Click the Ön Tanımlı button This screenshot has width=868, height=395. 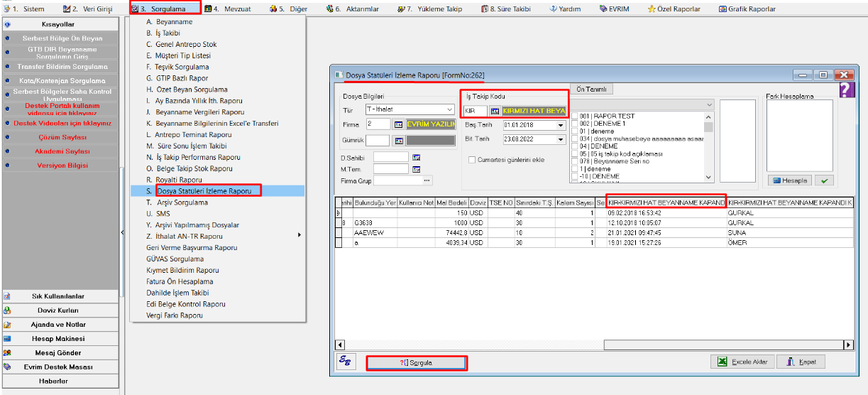pyautogui.click(x=590, y=90)
